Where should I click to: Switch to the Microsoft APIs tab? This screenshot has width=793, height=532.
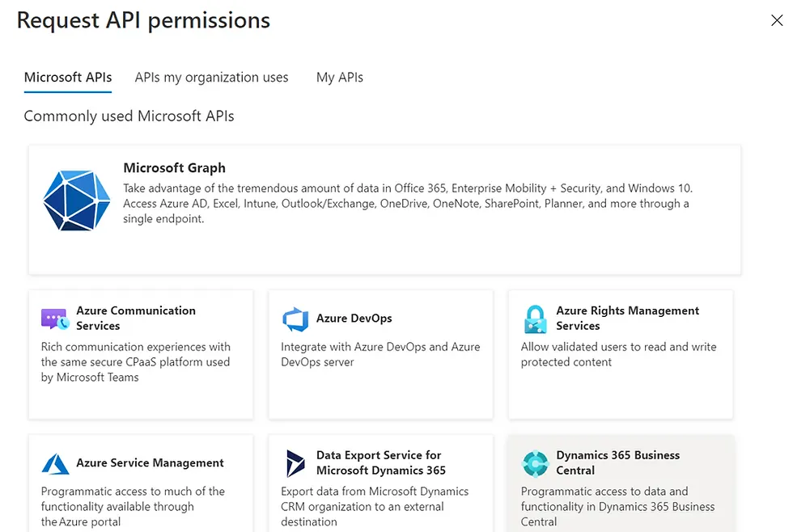coord(68,78)
